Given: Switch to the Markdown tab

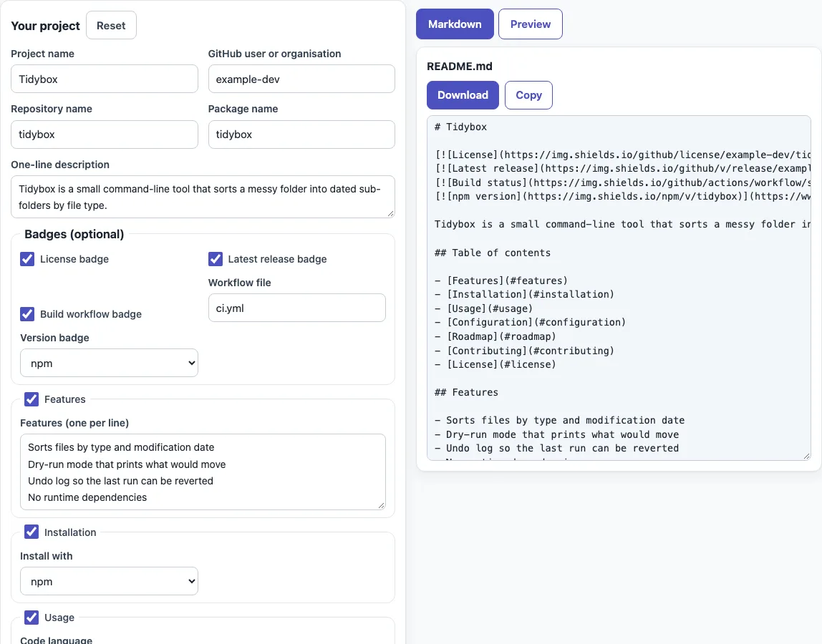Looking at the screenshot, I should point(455,24).
